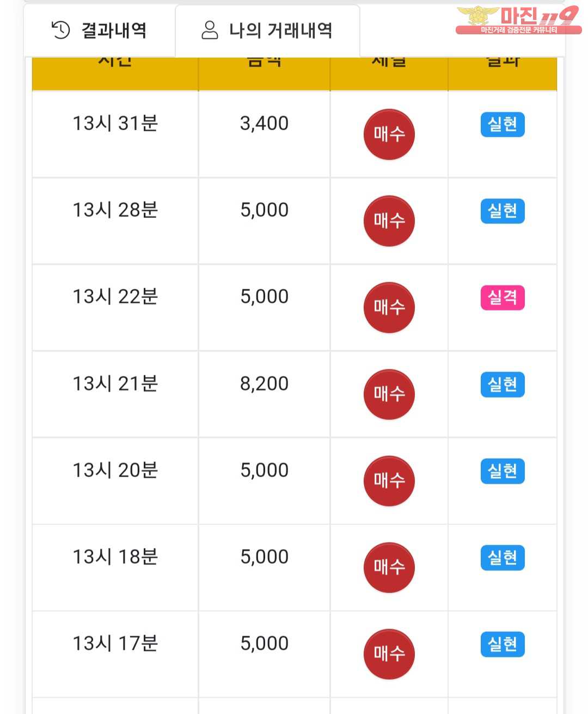This screenshot has width=588, height=714.
Task: Click 실현 label in 13시 17분 row
Action: tap(502, 644)
